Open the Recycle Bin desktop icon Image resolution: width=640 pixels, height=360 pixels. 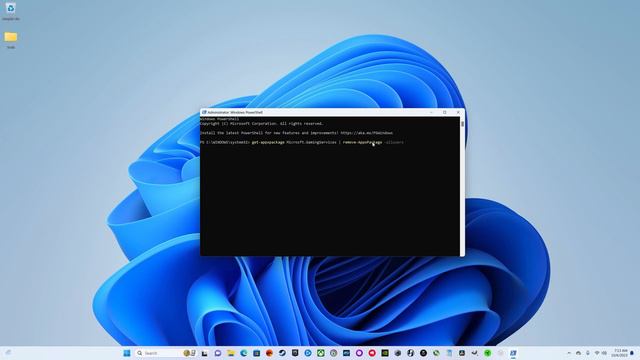[x=11, y=11]
